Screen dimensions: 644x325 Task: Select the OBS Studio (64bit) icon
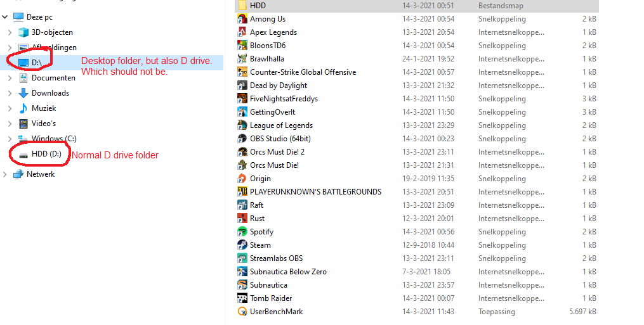point(242,139)
